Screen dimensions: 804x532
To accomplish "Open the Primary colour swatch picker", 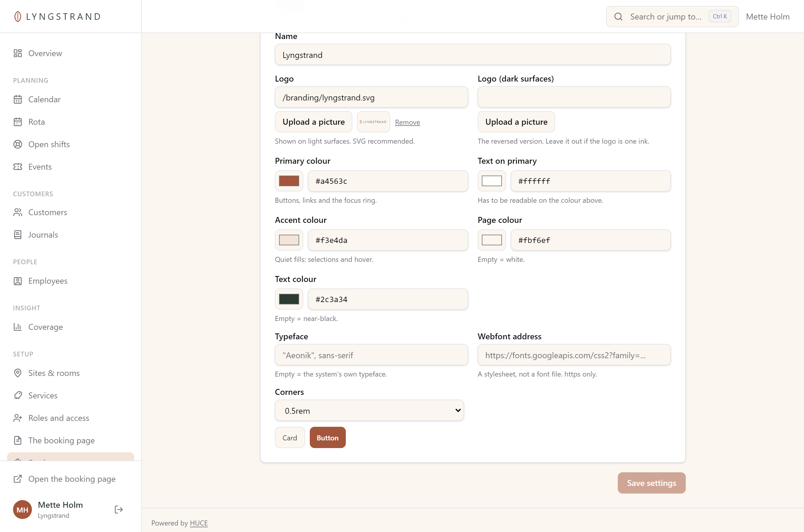I will coord(289,181).
